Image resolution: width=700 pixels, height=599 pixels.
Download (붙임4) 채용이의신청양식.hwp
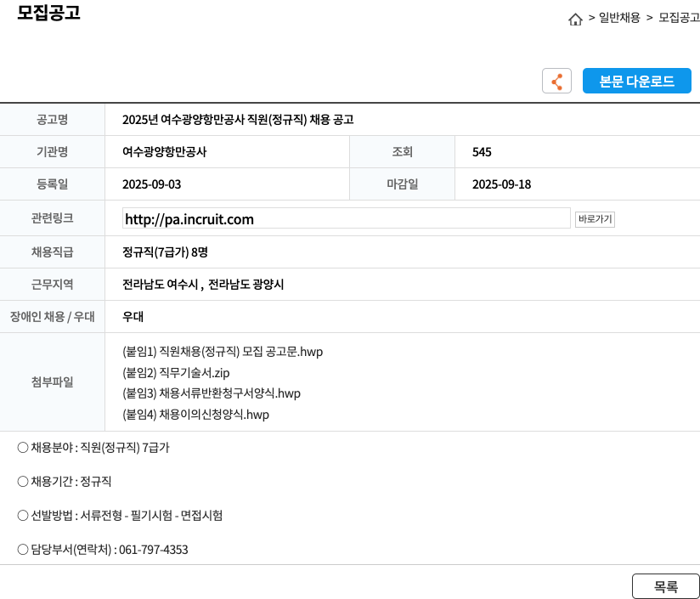(x=195, y=415)
